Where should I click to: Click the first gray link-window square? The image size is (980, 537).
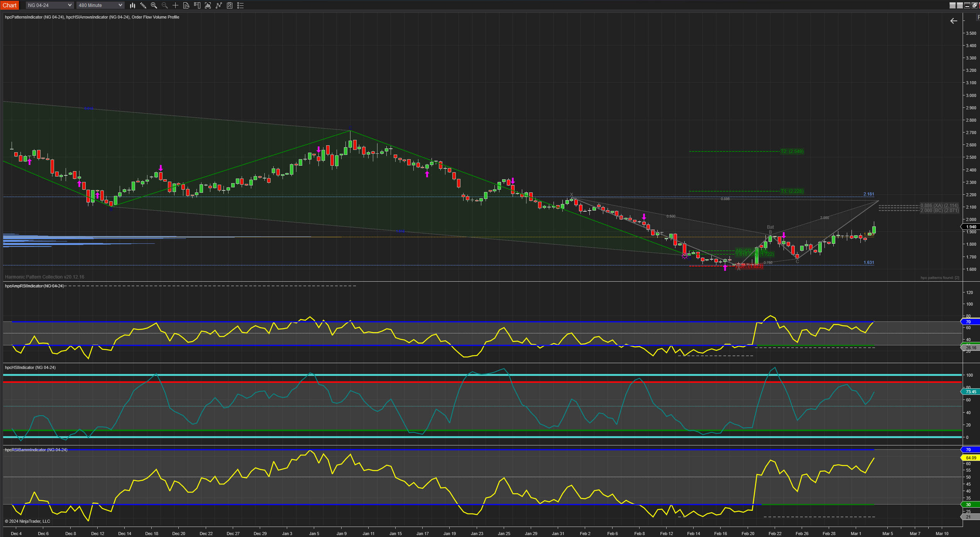tap(953, 5)
